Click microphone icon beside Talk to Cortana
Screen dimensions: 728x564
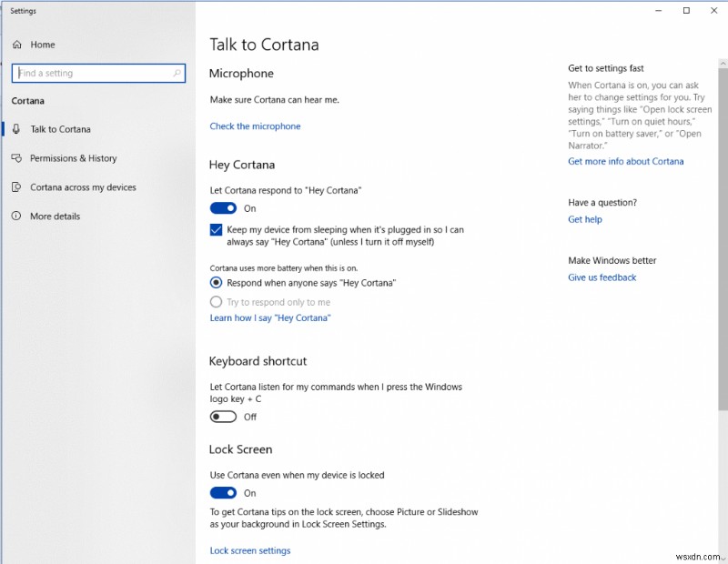tap(16, 129)
